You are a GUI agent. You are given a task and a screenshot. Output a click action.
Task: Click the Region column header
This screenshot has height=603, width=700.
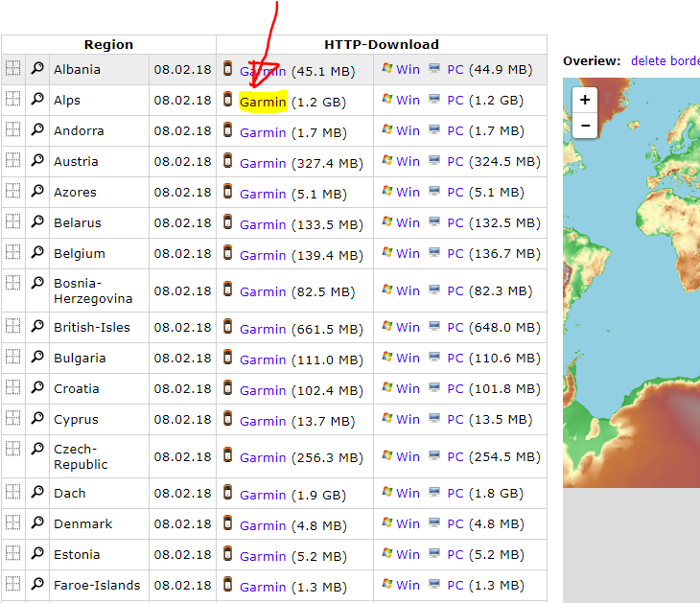coord(109,44)
